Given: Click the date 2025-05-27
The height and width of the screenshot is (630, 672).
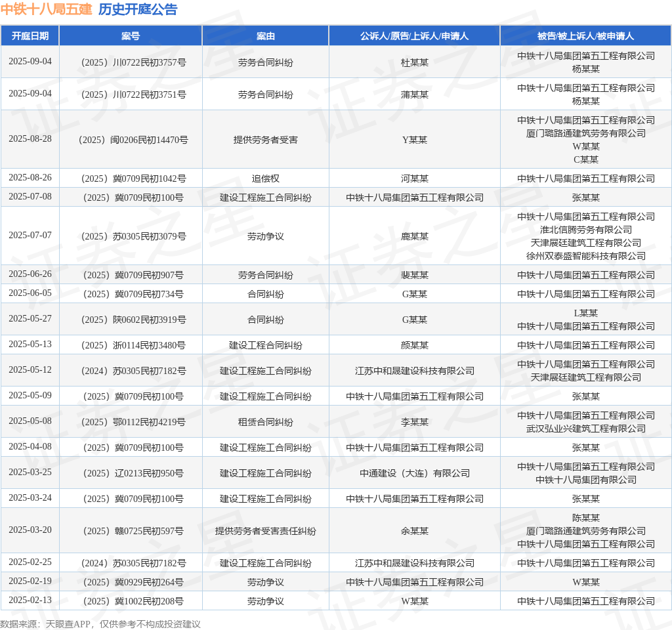Looking at the screenshot, I should 30,319.
